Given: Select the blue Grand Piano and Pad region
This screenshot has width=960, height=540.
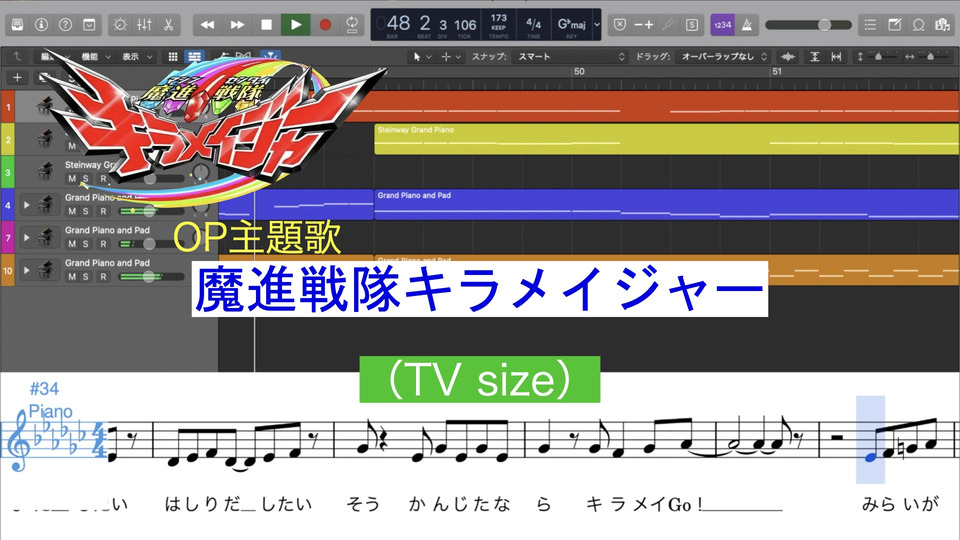Looking at the screenshot, I should (x=667, y=204).
